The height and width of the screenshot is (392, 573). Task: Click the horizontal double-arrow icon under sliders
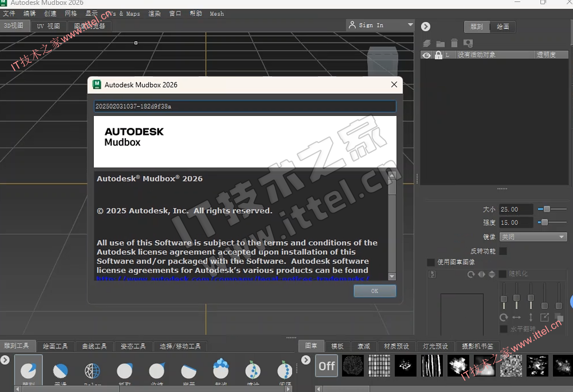pos(517,318)
